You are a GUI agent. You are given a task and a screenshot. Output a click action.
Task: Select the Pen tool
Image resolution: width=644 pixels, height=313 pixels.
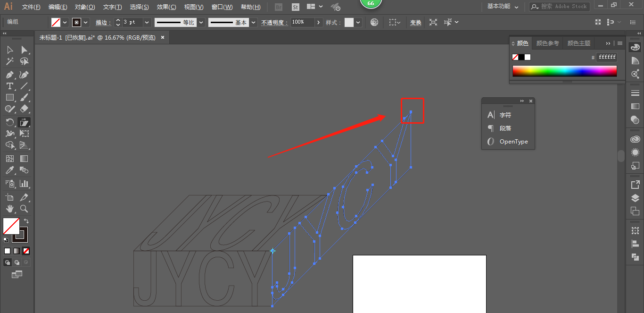tap(9, 75)
